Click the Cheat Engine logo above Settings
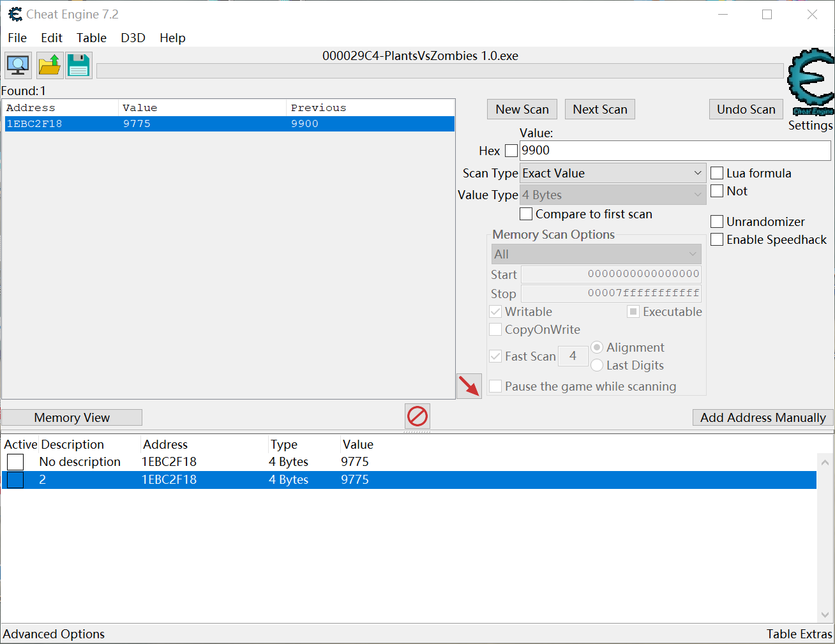 click(811, 82)
